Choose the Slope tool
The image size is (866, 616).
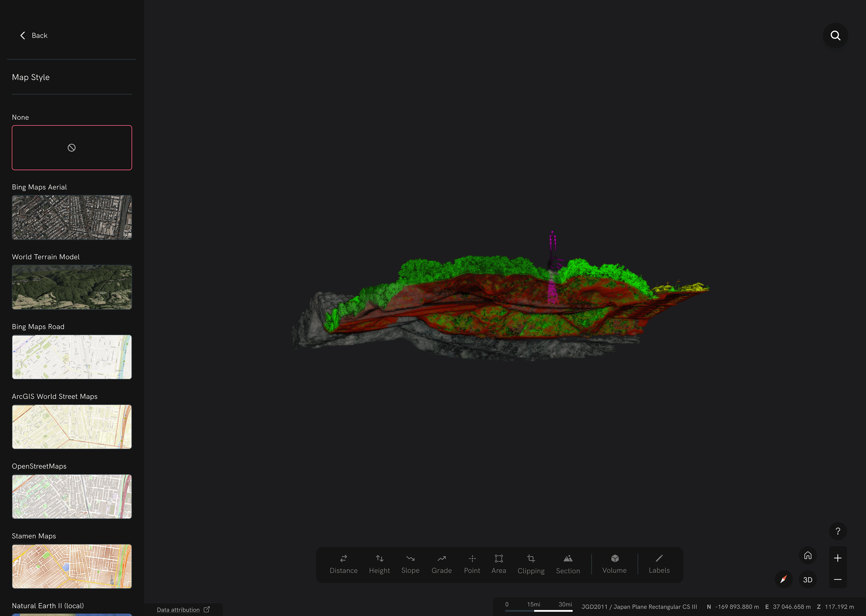pyautogui.click(x=410, y=564)
